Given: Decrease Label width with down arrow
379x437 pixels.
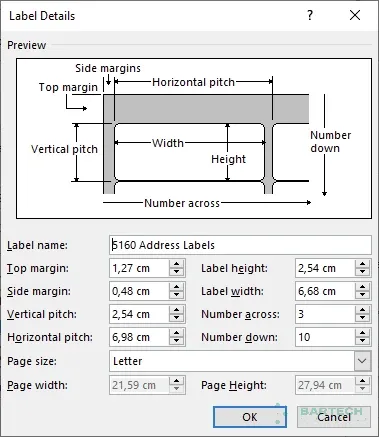Looking at the screenshot, I should [362, 295].
